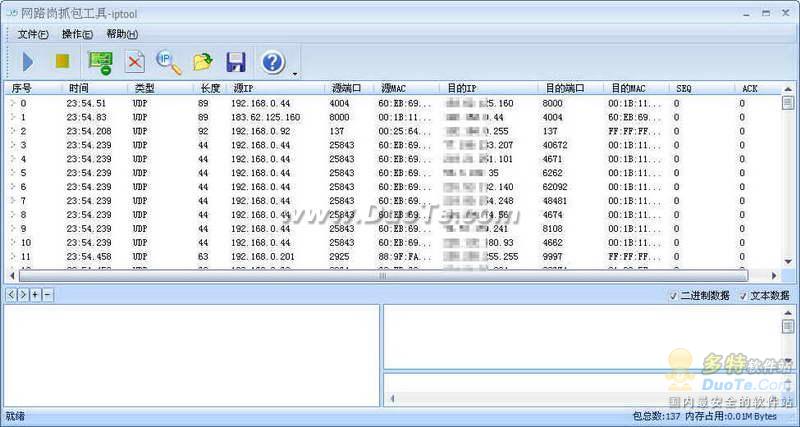Start packet capture with the play icon
Image resolution: width=800 pixels, height=427 pixels.
[x=28, y=62]
